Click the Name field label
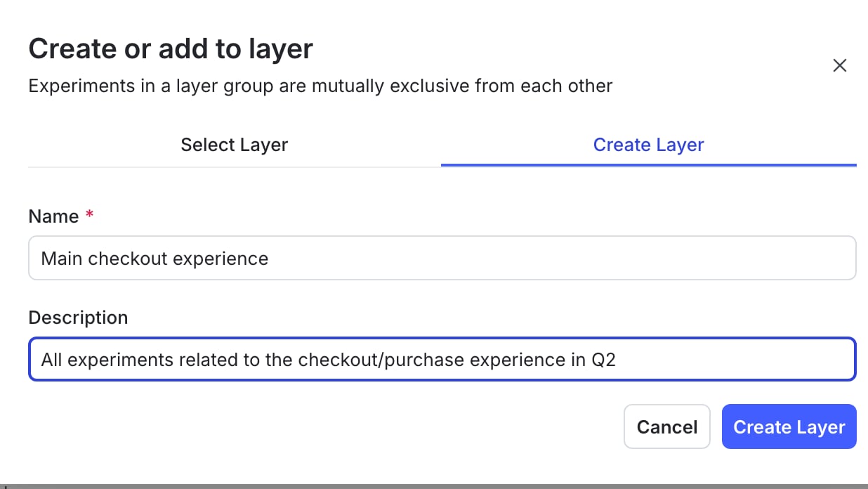 pyautogui.click(x=53, y=216)
